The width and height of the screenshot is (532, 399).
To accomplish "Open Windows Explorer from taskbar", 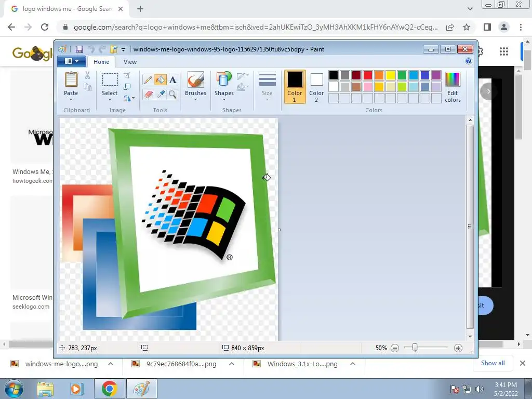I will (45, 389).
